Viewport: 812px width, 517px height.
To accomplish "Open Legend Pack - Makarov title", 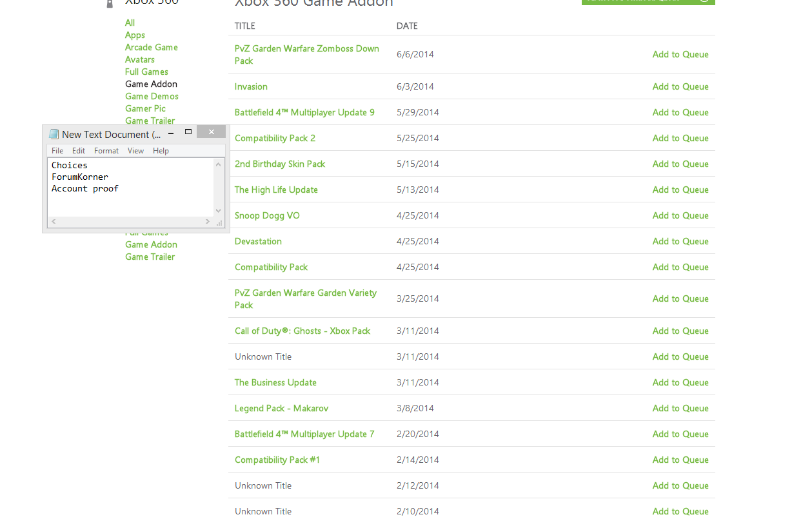I will point(281,408).
